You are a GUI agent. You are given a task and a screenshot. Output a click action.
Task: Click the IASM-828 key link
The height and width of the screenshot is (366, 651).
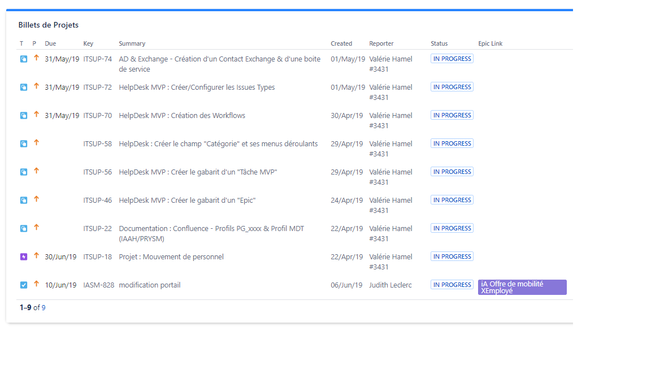pos(98,285)
